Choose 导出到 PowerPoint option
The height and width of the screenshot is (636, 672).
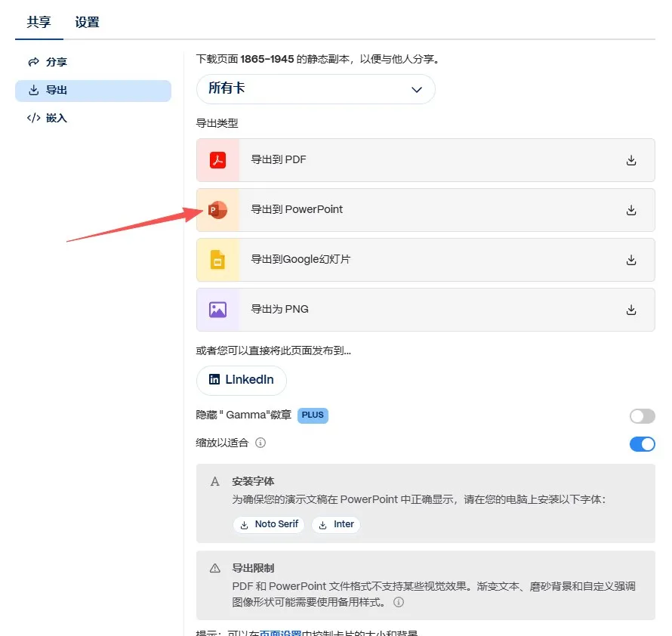(426, 210)
